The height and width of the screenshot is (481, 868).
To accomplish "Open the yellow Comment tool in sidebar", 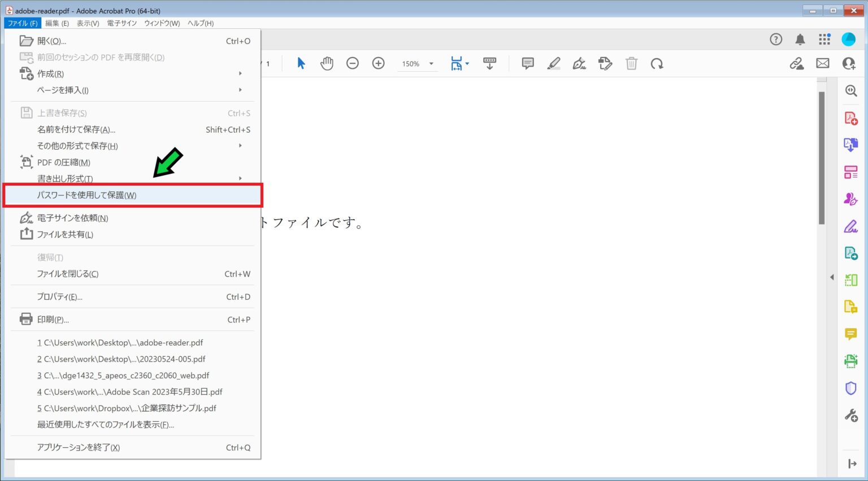I will (x=851, y=334).
